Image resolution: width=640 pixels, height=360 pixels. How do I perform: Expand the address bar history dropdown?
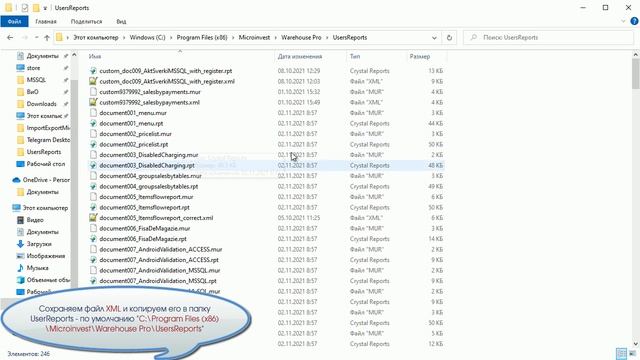pos(434,38)
